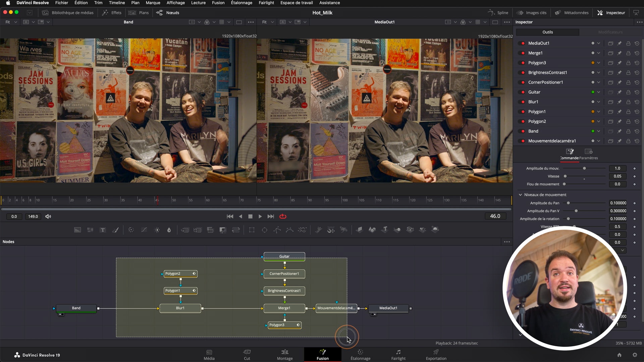Switch to the Montage page tab
Image resolution: width=644 pixels, height=362 pixels.
click(285, 355)
